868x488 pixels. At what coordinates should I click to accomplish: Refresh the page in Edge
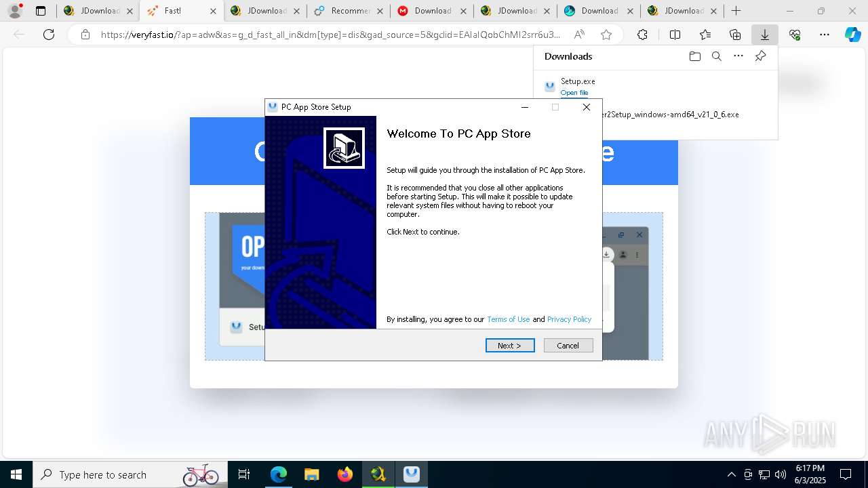(x=49, y=35)
